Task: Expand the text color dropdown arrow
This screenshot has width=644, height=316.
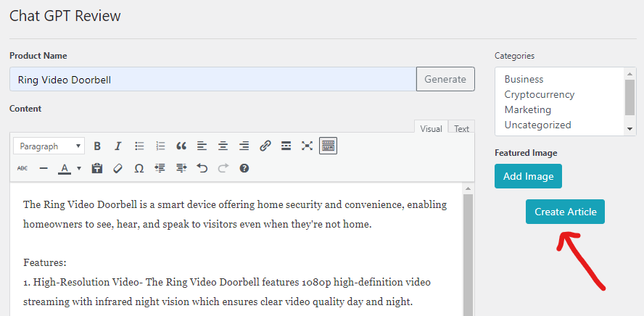Action: point(78,168)
